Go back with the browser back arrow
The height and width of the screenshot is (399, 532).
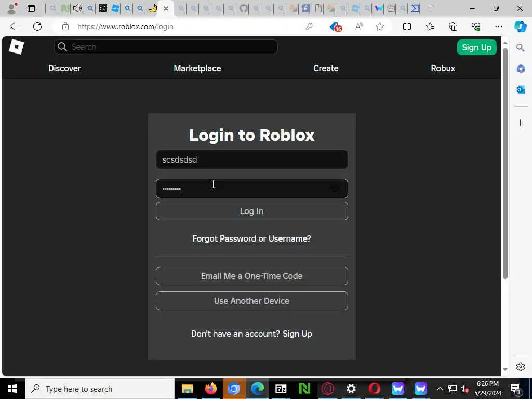14,26
